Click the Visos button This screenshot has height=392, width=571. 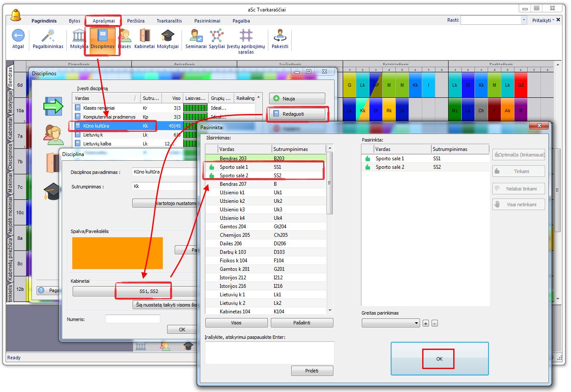coord(236,323)
